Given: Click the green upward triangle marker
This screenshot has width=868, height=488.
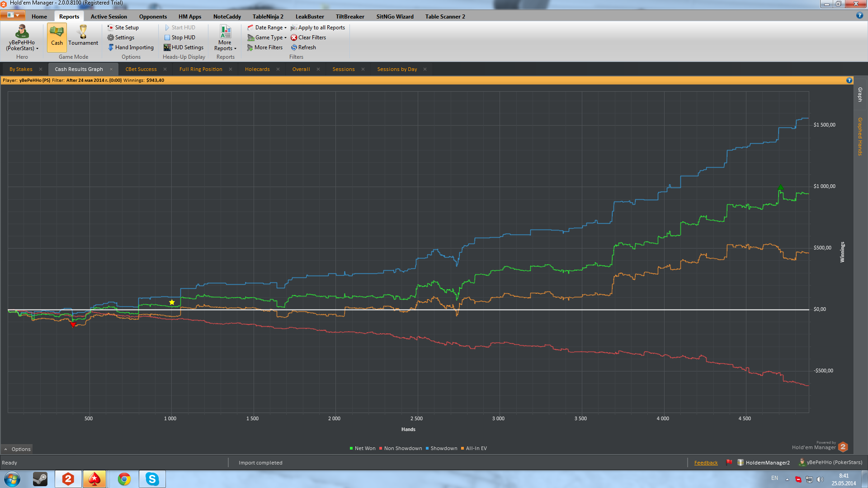Looking at the screenshot, I should click(780, 187).
